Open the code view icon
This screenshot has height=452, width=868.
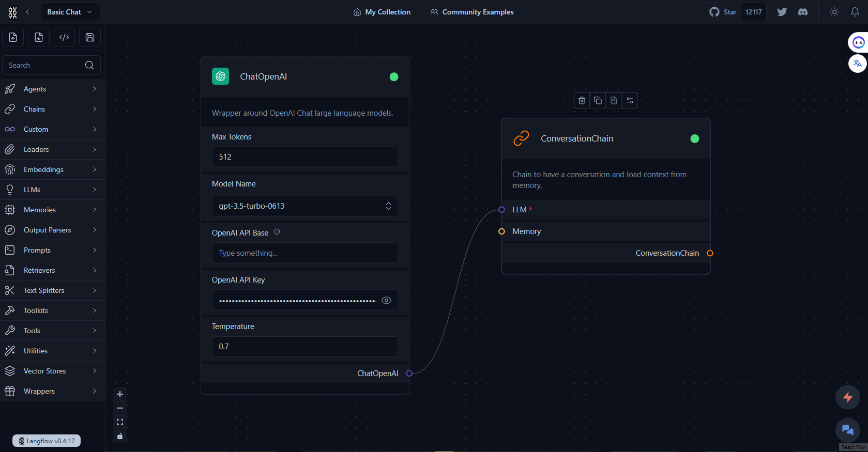64,37
